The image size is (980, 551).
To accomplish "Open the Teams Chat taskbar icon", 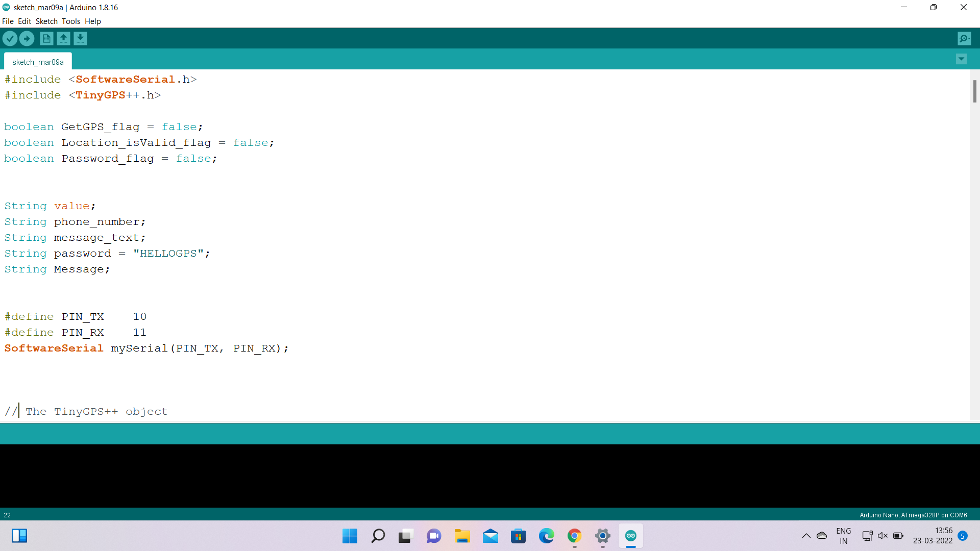I will click(434, 536).
